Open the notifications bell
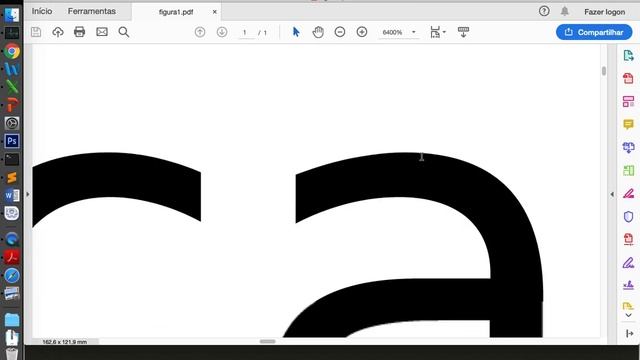Screen dimensions: 640x360 (x=564, y=11)
